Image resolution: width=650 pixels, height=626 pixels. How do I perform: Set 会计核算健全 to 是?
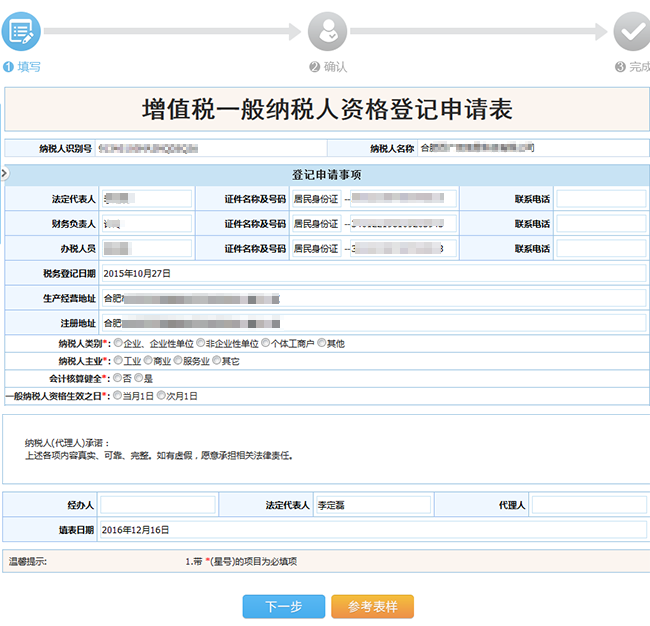tap(139, 378)
